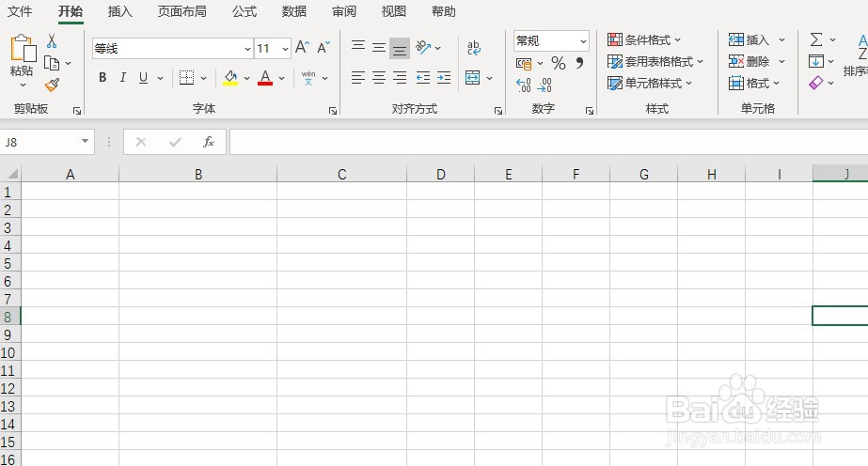This screenshot has width=868, height=466.
Task: Align text to bottom
Action: coord(399,49)
